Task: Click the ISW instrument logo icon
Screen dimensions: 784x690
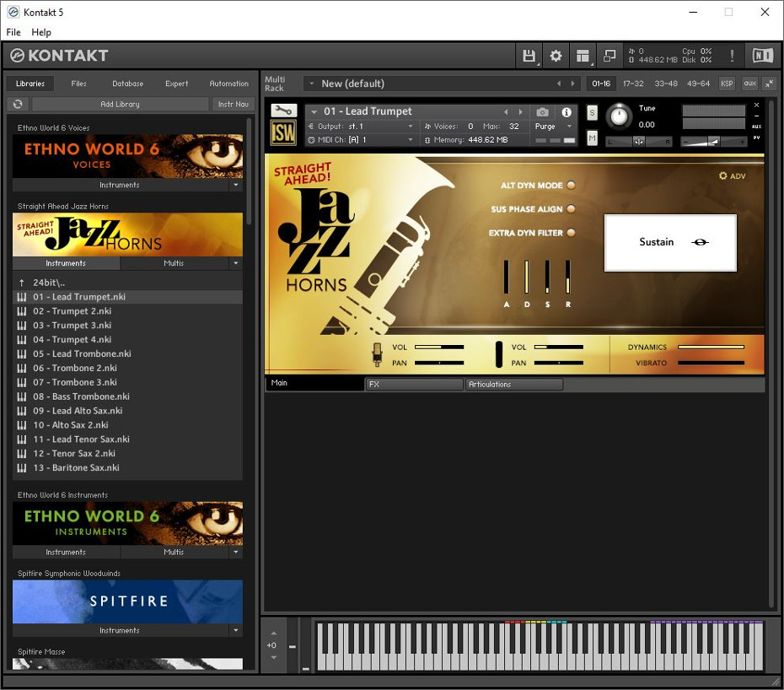Action: point(283,133)
